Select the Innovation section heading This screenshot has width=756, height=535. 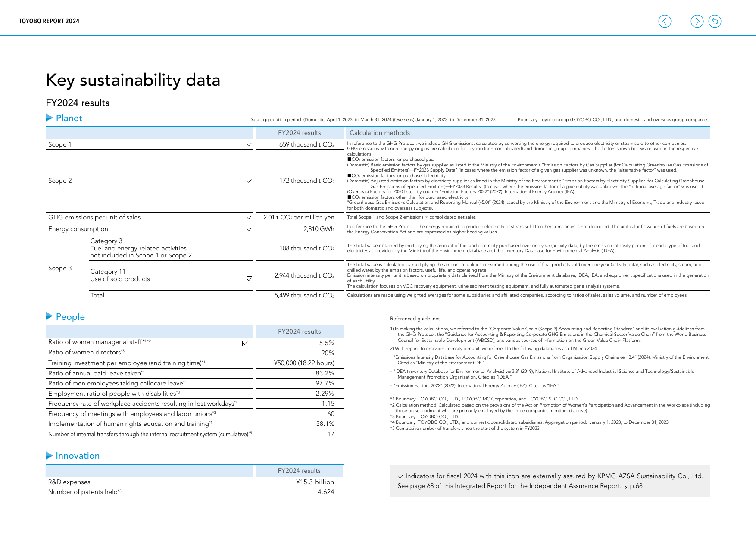78,456
